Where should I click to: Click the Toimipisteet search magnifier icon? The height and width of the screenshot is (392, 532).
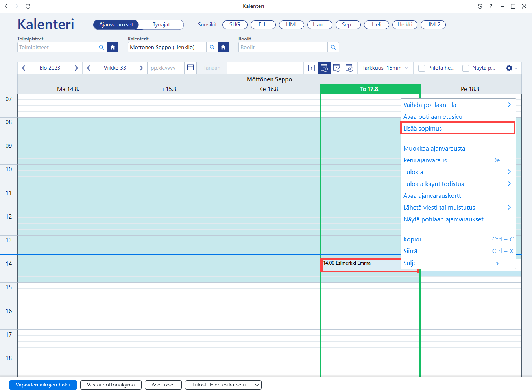tap(102, 47)
